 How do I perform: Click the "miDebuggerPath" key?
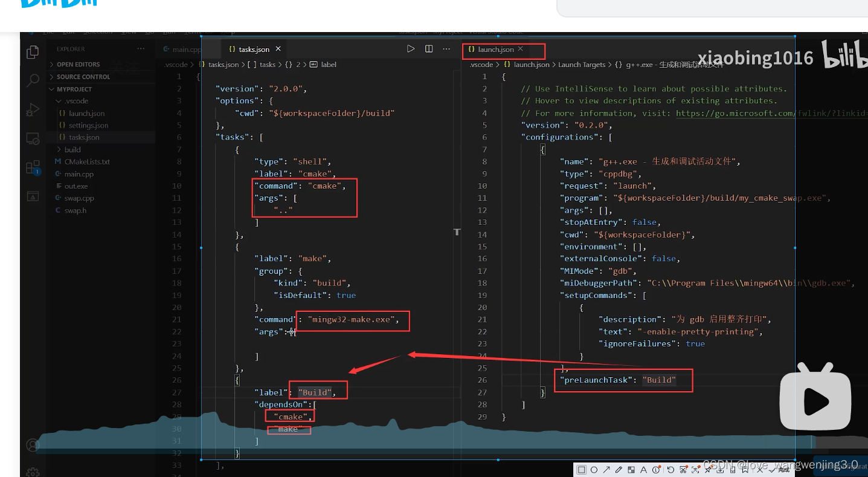tap(598, 283)
